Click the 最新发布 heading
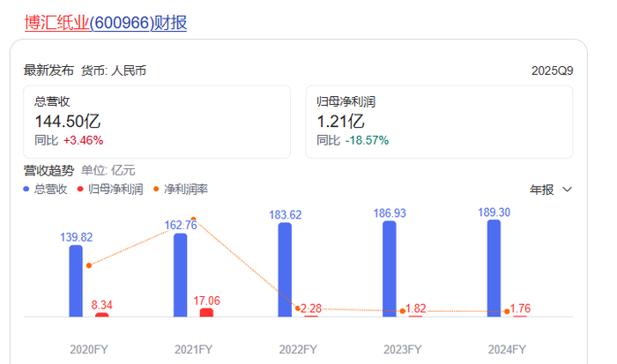This screenshot has width=617, height=364. (x=48, y=71)
